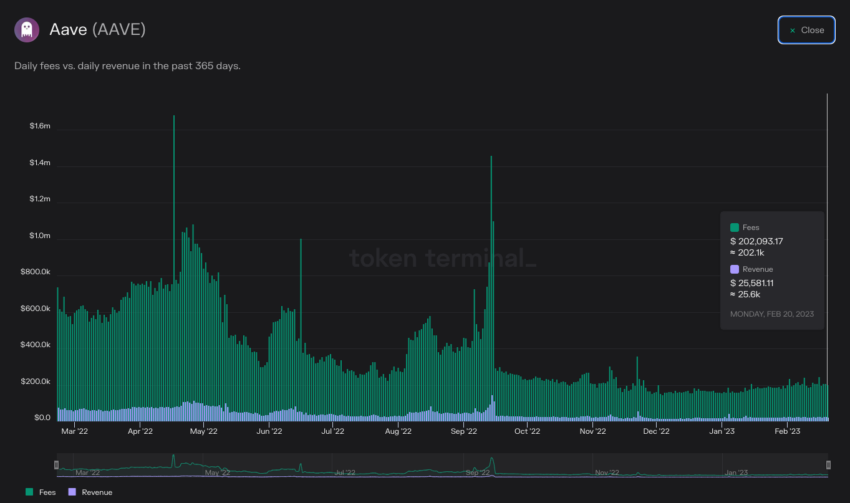Click the '$1.4m' y-axis label
The width and height of the screenshot is (850, 503).
[x=40, y=163]
